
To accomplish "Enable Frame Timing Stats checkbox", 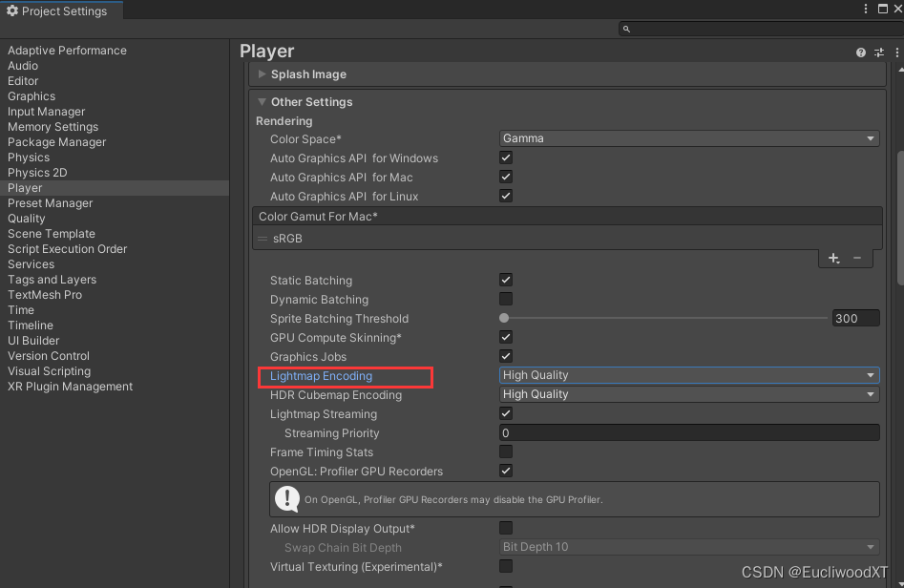I will 506,451.
